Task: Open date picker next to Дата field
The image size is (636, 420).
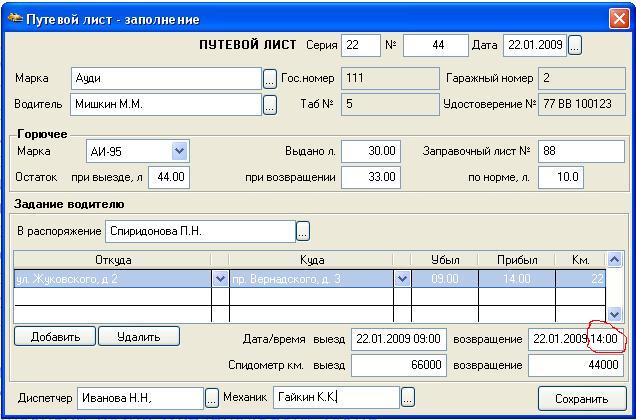Action: click(x=575, y=46)
